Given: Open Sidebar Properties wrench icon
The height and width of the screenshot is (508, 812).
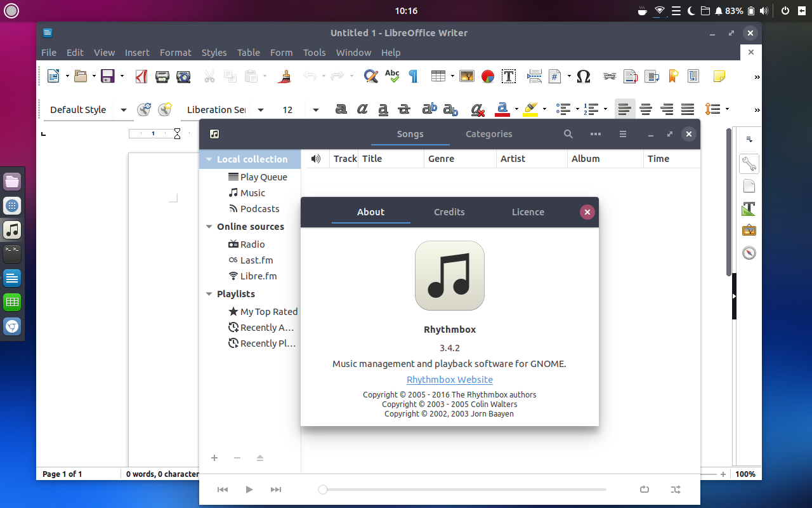Looking at the screenshot, I should tap(749, 164).
